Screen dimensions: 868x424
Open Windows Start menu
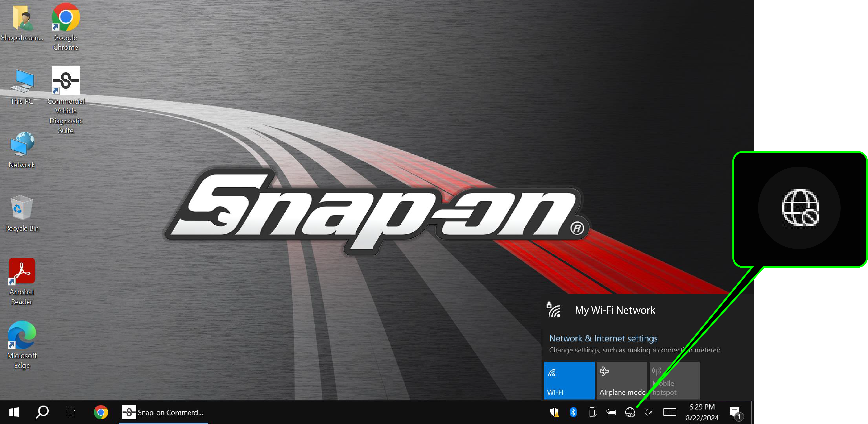pos(14,412)
